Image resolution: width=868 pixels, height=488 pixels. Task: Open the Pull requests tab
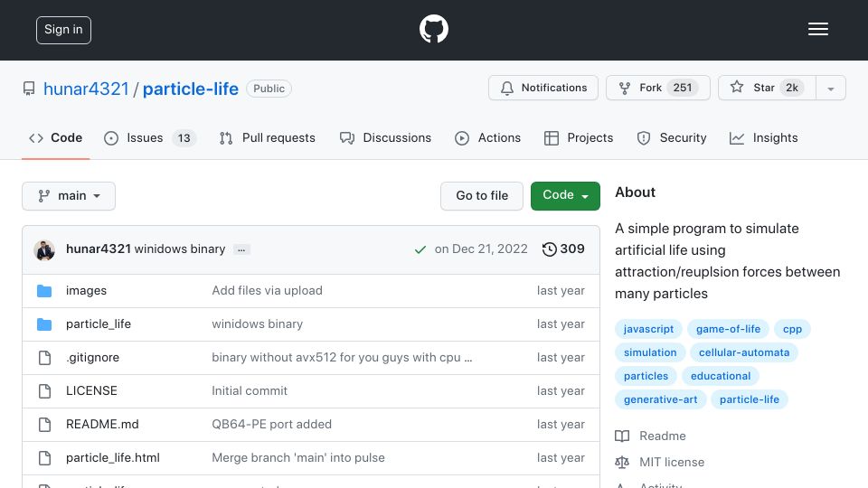pos(268,137)
